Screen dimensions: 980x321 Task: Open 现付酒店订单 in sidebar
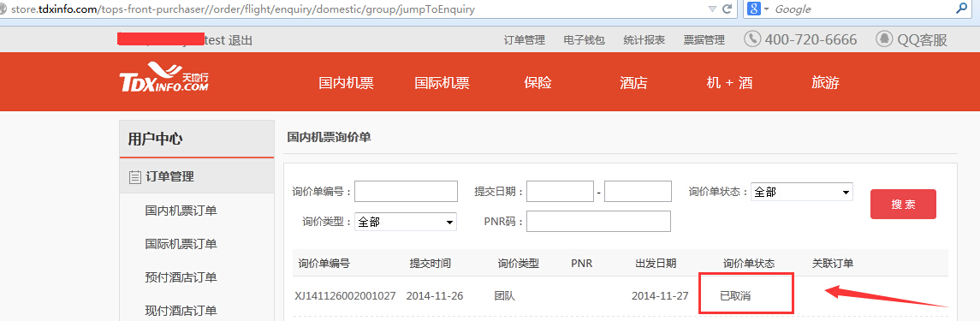pos(181,311)
